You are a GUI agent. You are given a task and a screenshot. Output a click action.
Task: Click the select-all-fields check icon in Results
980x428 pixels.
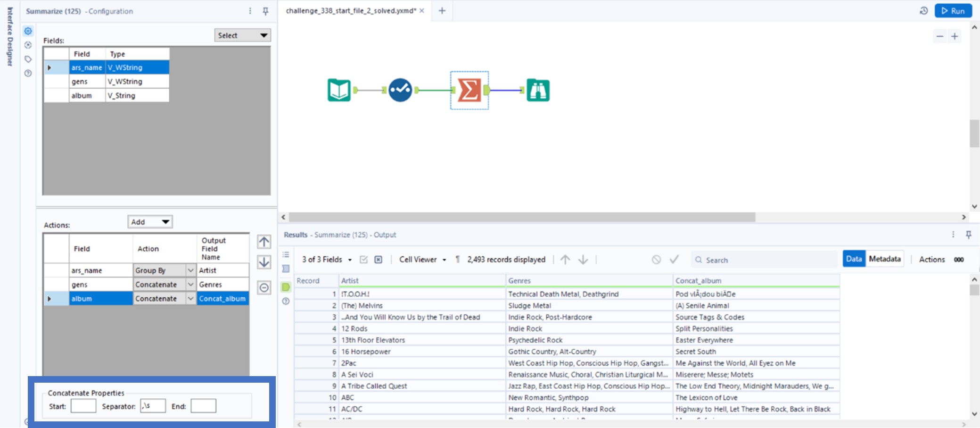(x=363, y=260)
